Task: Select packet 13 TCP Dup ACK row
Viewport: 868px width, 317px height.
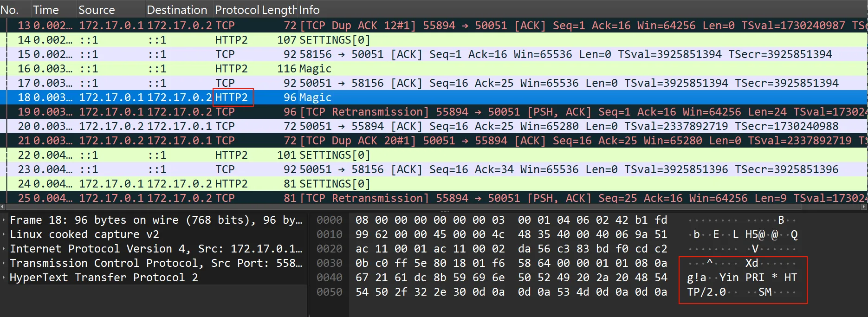Action: coord(434,25)
